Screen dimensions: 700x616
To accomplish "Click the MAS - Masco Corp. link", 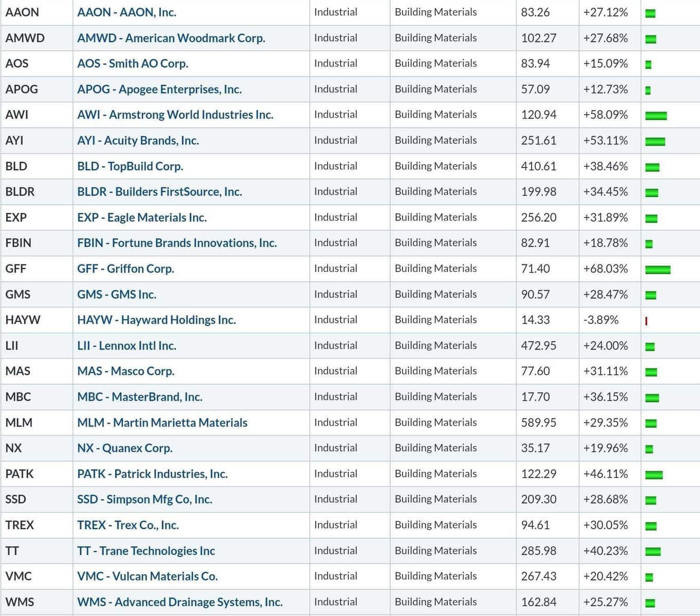I will click(126, 371).
